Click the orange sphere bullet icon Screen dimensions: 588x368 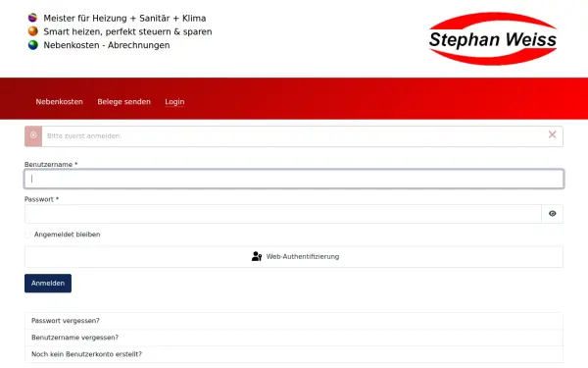pyautogui.click(x=33, y=31)
